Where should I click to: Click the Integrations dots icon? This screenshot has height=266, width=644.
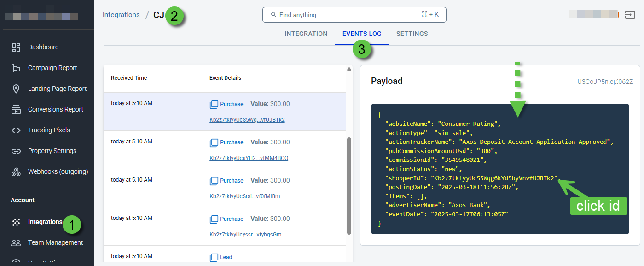coord(16,222)
